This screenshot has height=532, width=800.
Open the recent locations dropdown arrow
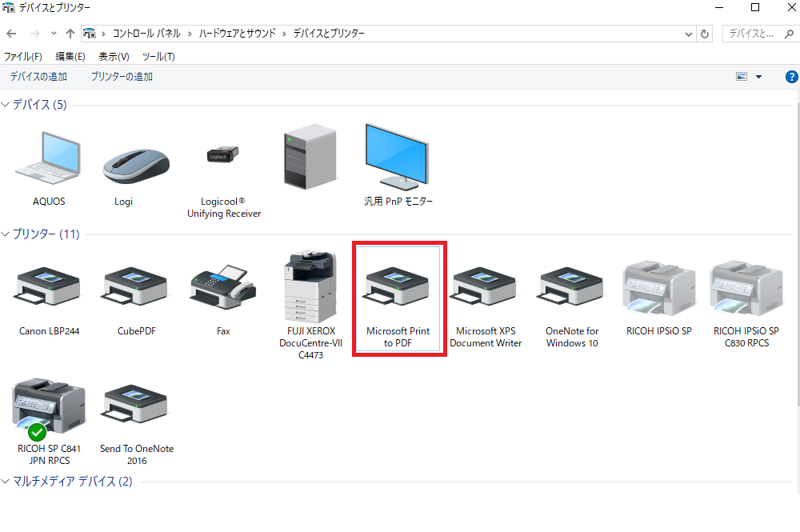(x=54, y=34)
